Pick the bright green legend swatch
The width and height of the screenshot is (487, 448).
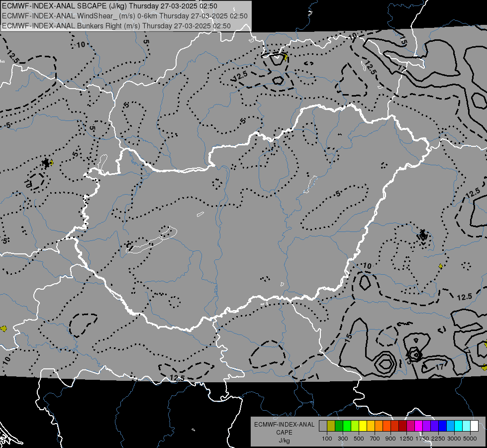coord(347,426)
